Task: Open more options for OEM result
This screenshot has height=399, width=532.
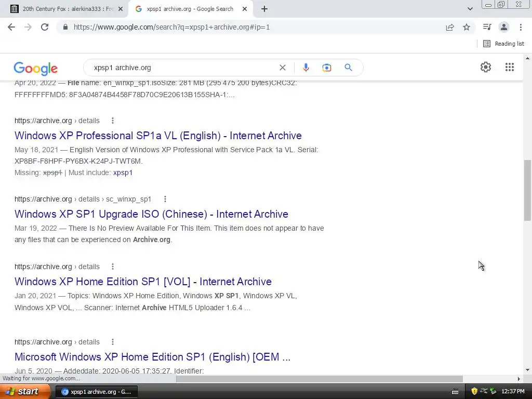Action: (113, 342)
